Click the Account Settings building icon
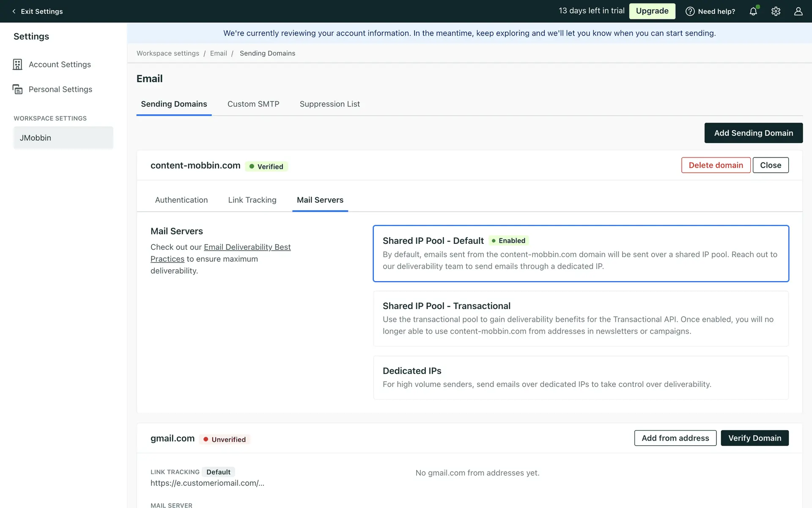Viewport: 812px width, 508px height. pos(17,64)
